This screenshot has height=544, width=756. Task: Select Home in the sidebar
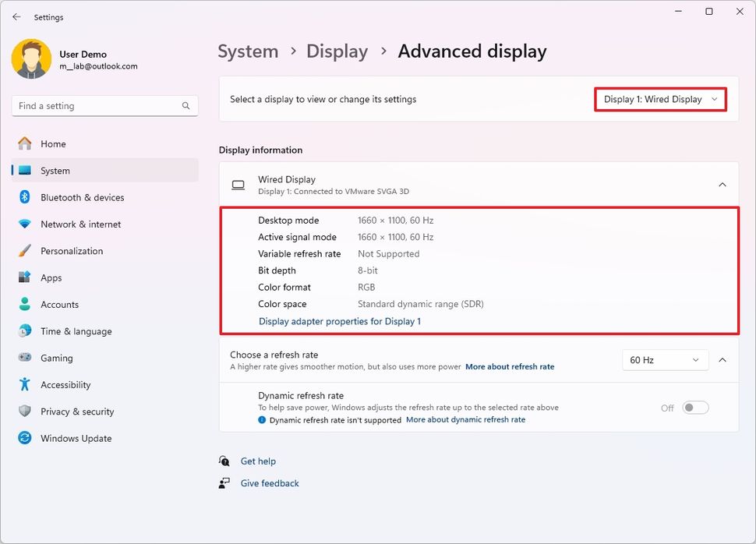(x=51, y=143)
